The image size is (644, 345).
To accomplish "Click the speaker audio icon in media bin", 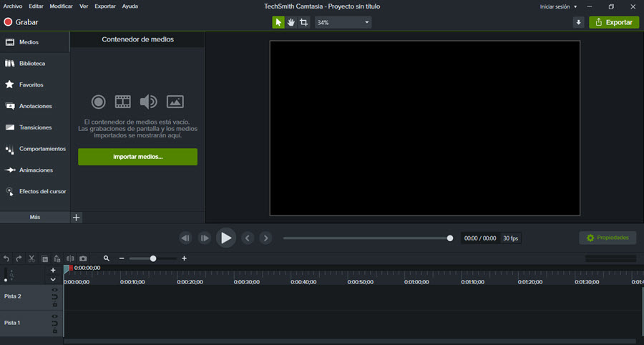I will click(148, 102).
